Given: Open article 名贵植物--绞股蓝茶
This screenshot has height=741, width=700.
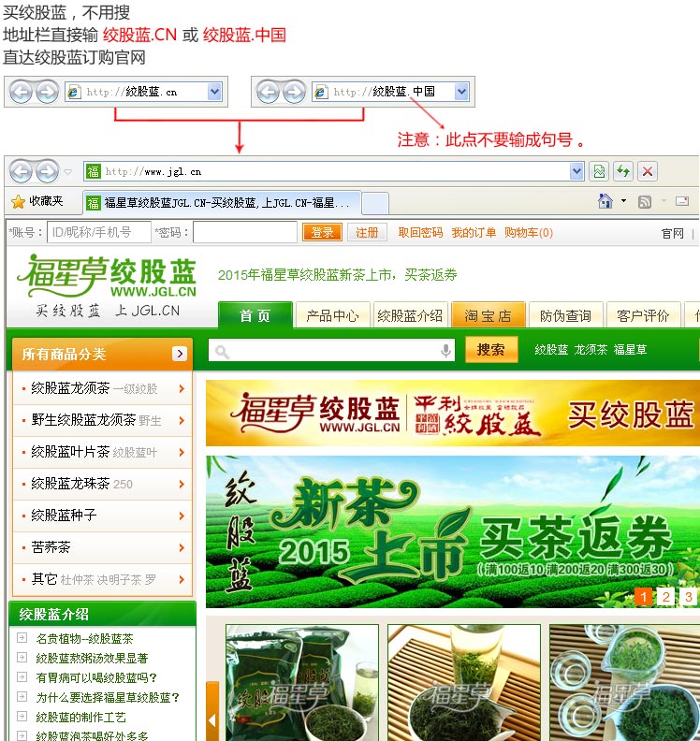Looking at the screenshot, I should (84, 639).
